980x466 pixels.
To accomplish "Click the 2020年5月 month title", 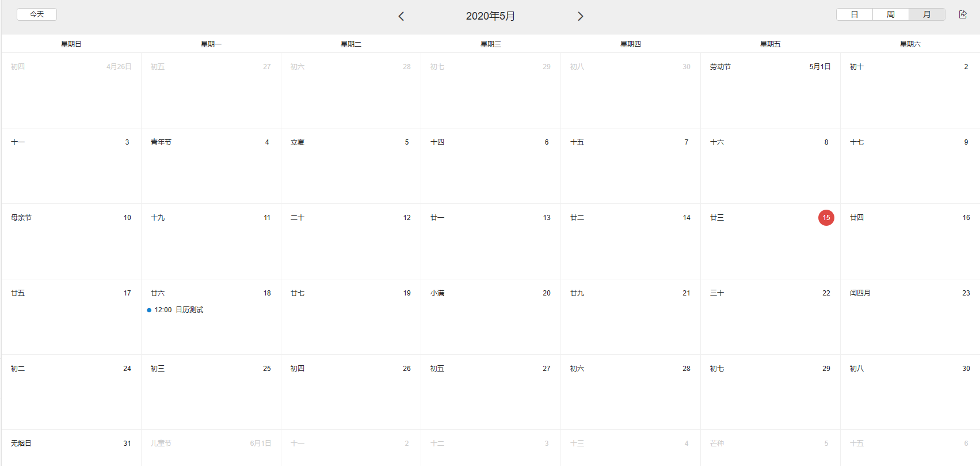I will [490, 16].
